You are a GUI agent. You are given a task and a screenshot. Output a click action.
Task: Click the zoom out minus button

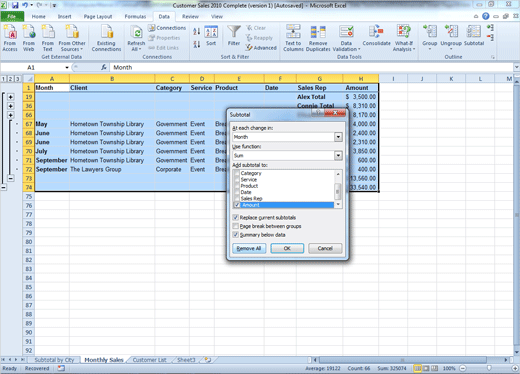[463, 368]
